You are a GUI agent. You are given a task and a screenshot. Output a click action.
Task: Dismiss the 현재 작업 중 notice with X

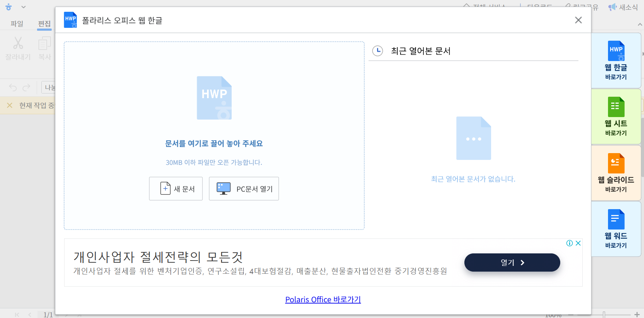point(10,105)
